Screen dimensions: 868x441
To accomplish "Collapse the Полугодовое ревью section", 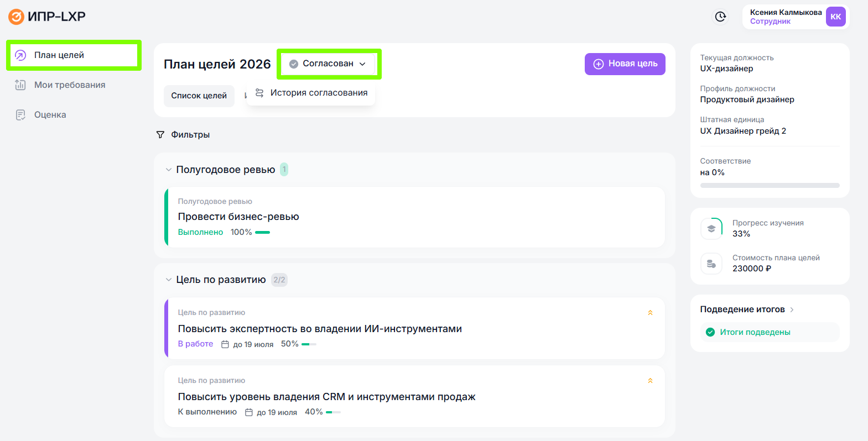I will coord(169,170).
